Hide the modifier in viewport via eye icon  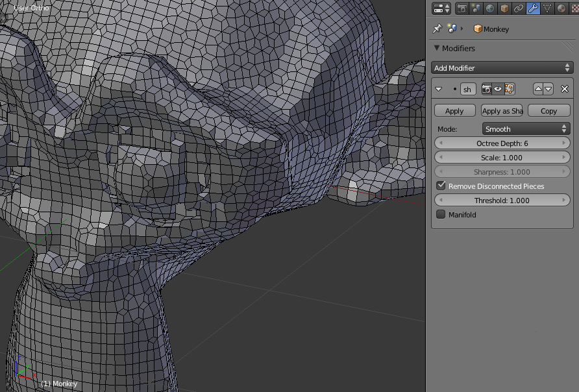pos(498,89)
